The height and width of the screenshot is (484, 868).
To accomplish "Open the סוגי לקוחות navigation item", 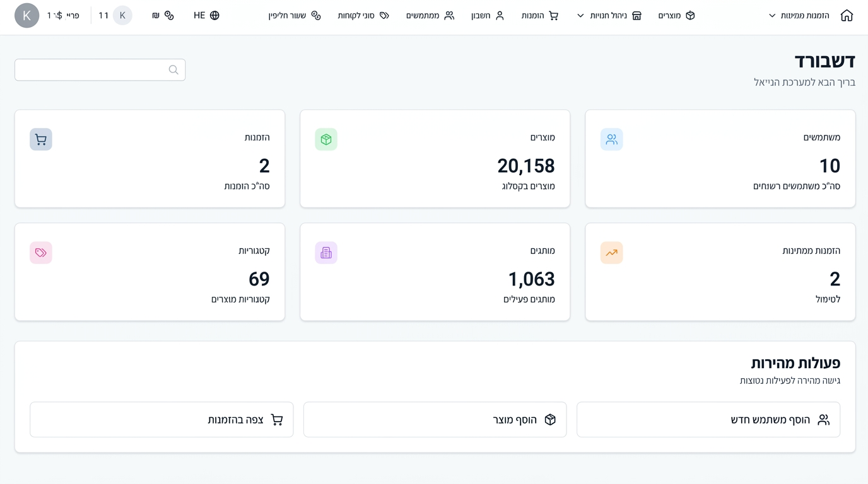I will (x=363, y=15).
